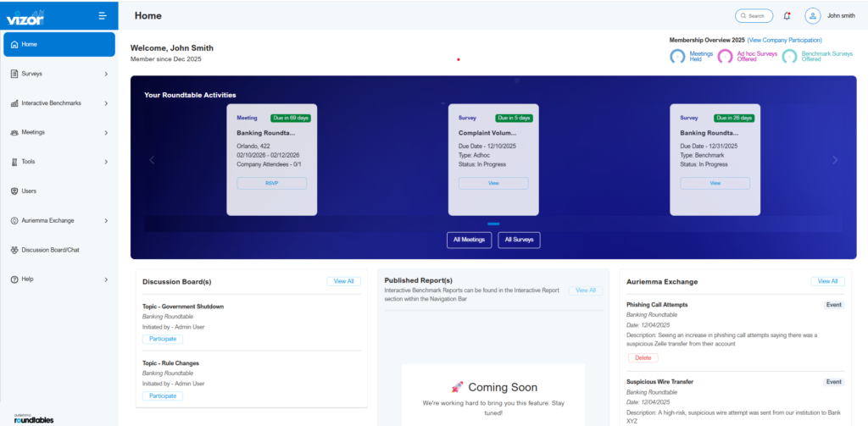Expand the Tools submenu chevron
This screenshot has height=426, width=868.
tap(106, 162)
